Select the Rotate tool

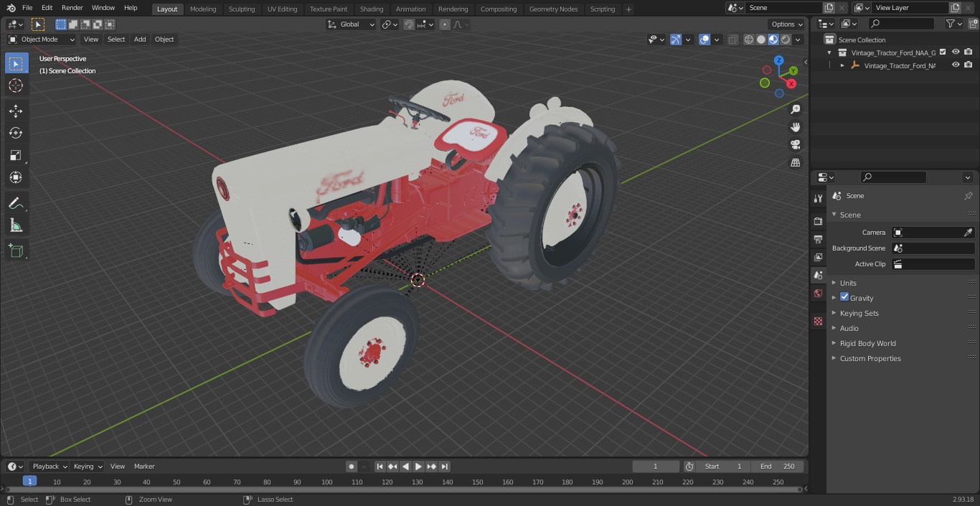(x=16, y=133)
